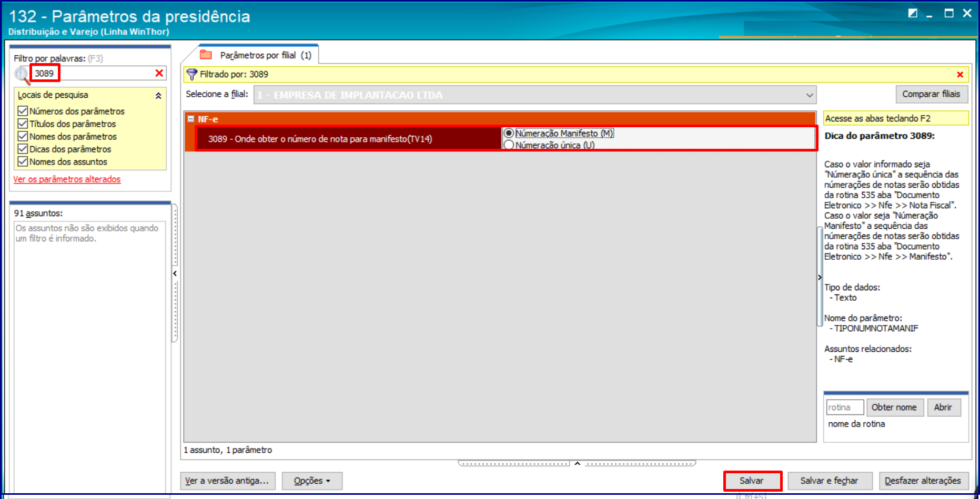The image size is (980, 499).
Task: Toggle Dicas dos parâmetros checkbox
Action: [23, 149]
